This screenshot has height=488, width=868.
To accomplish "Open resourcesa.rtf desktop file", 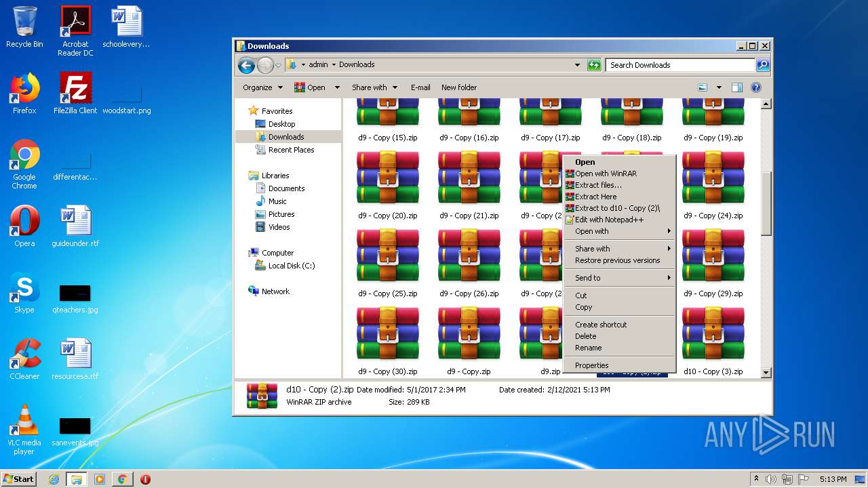I will point(75,359).
